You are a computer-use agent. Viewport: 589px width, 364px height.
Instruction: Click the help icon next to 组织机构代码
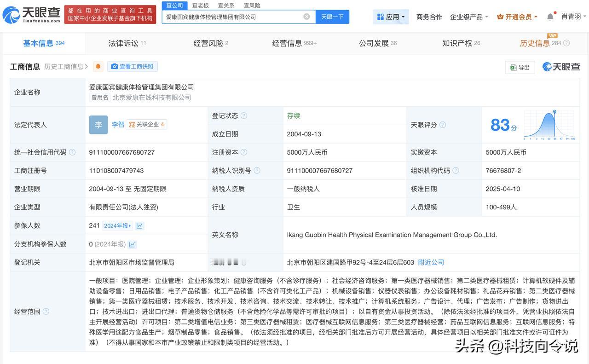click(456, 171)
